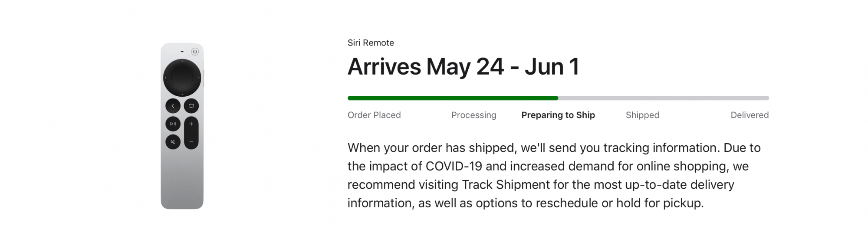
Task: Select the Preparing to Ship status label
Action: (x=558, y=115)
